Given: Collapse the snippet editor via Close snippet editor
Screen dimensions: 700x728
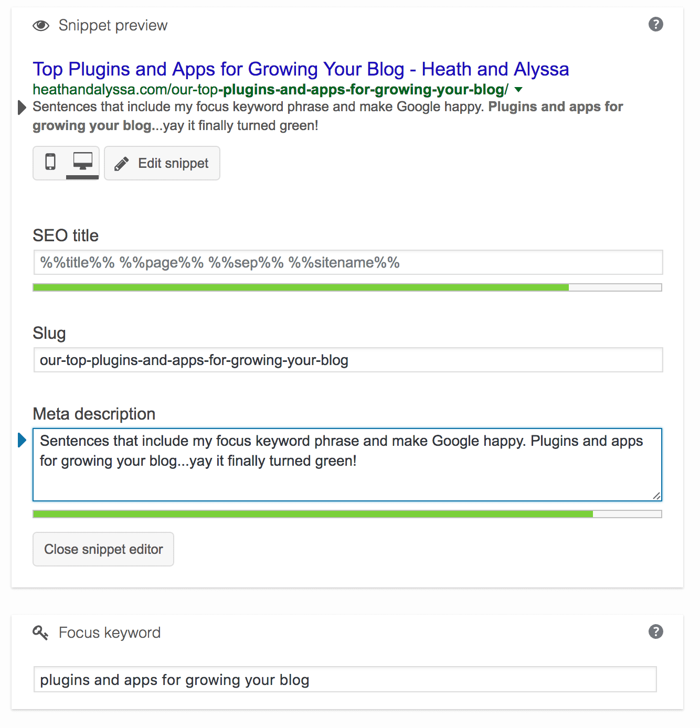Looking at the screenshot, I should pyautogui.click(x=103, y=549).
